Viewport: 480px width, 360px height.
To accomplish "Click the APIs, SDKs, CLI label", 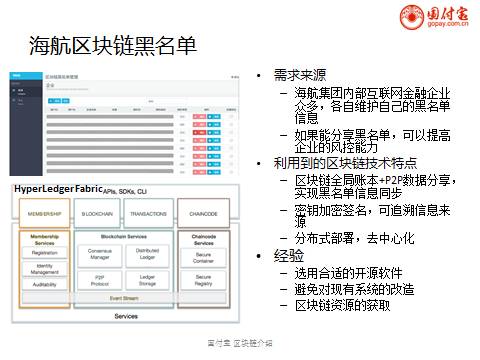I will pyautogui.click(x=125, y=192).
